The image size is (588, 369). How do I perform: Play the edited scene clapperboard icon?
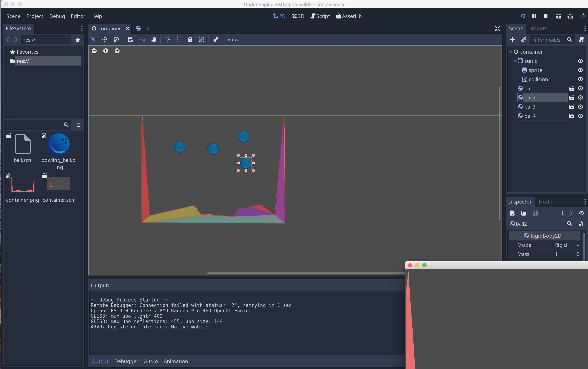pyautogui.click(x=558, y=16)
